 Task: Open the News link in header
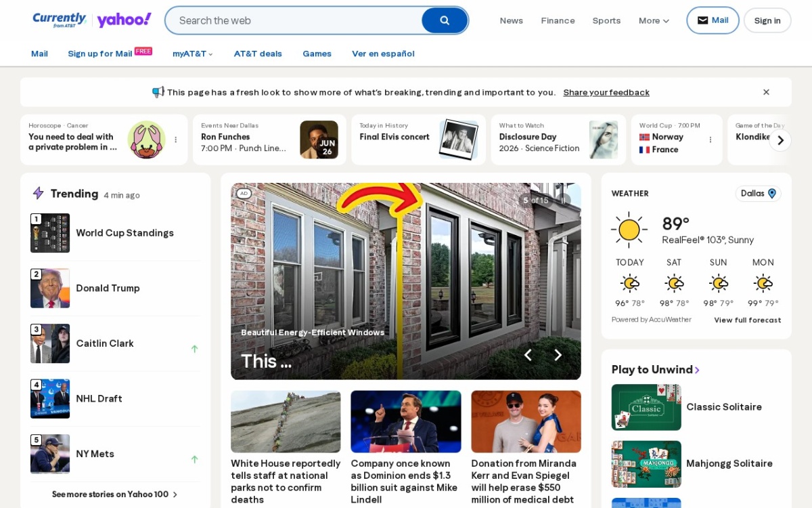pos(512,20)
